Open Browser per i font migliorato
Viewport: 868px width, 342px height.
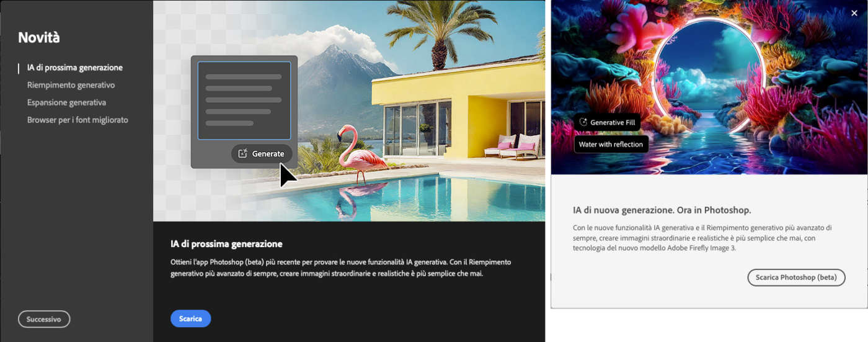click(x=77, y=120)
